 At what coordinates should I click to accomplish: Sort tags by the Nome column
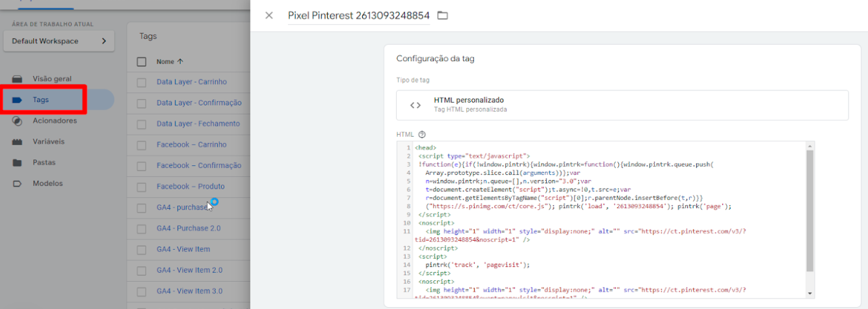click(x=170, y=62)
